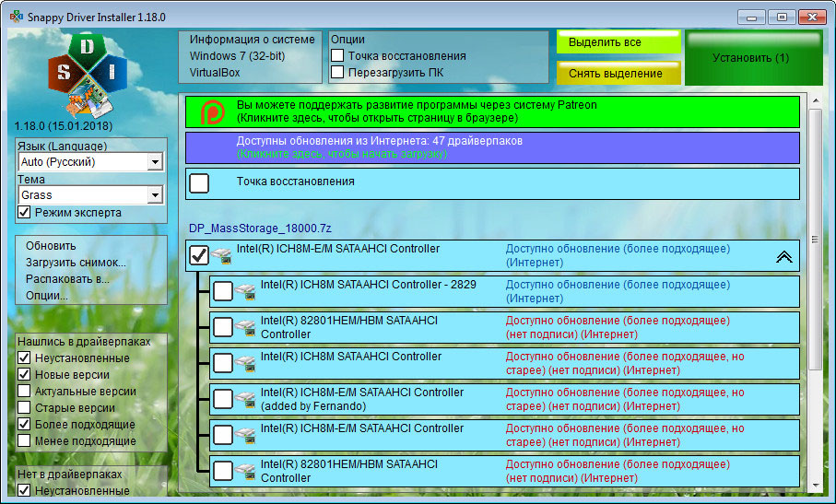This screenshot has width=836, height=504.
Task: Disable Режим эксперта checkbox
Action: coord(24,212)
